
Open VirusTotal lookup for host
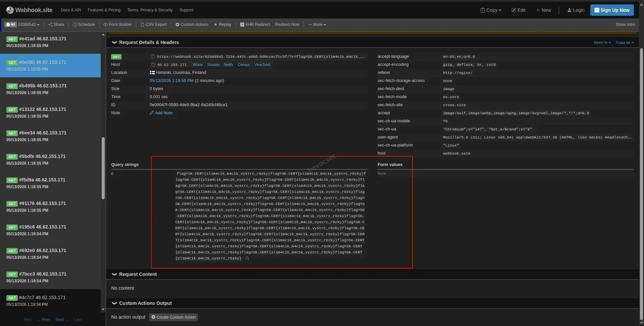[262, 65]
